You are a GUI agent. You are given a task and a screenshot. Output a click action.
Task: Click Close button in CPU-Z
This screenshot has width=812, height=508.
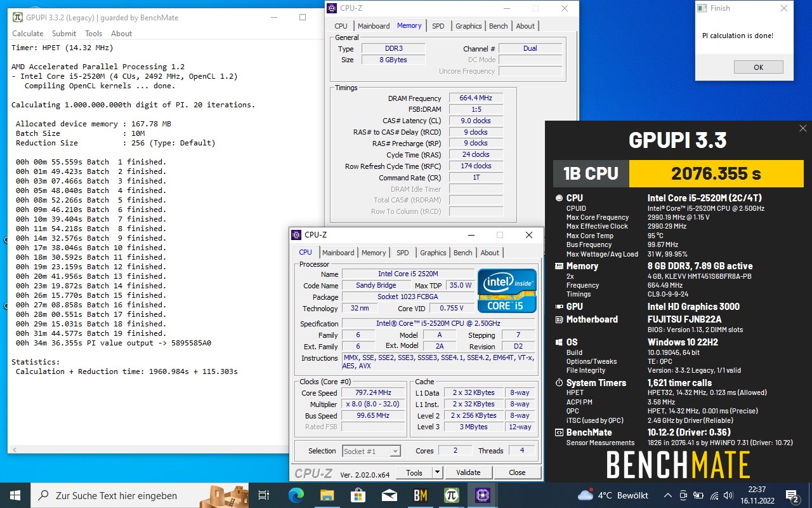click(517, 472)
